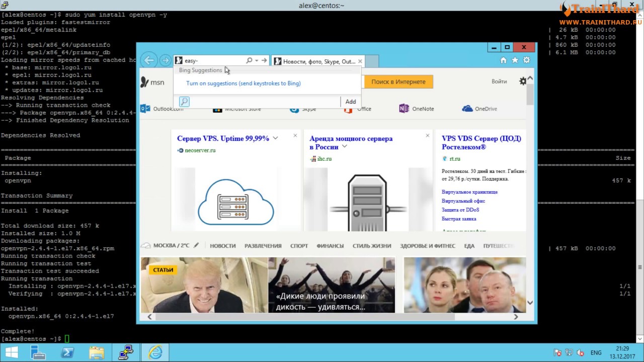
Task: Open the browser Home page icon
Action: [503, 60]
